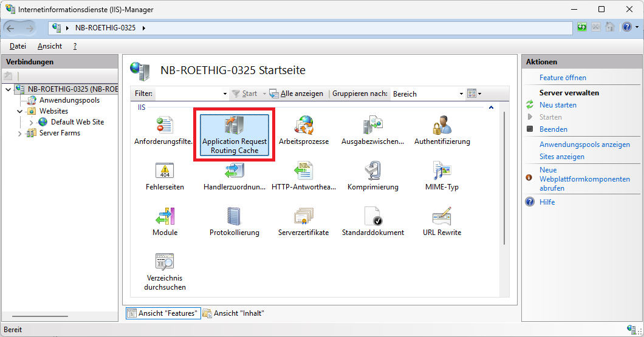Click the back navigation arrow
Viewport: 644px width, 337px height.
(x=10, y=28)
